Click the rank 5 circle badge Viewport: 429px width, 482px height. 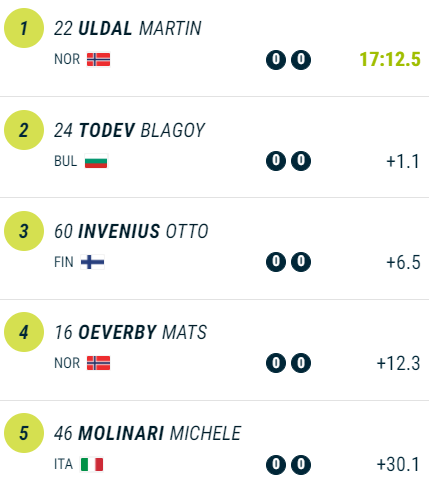click(24, 433)
